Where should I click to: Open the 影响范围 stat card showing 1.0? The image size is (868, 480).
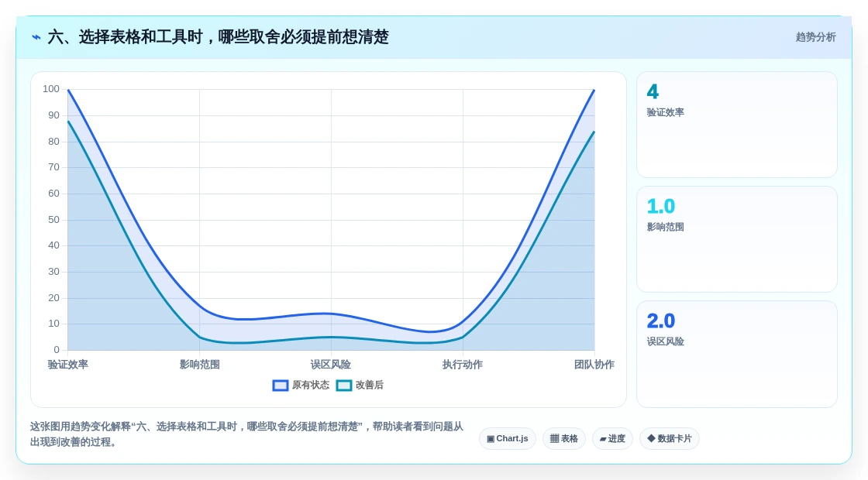(737, 239)
